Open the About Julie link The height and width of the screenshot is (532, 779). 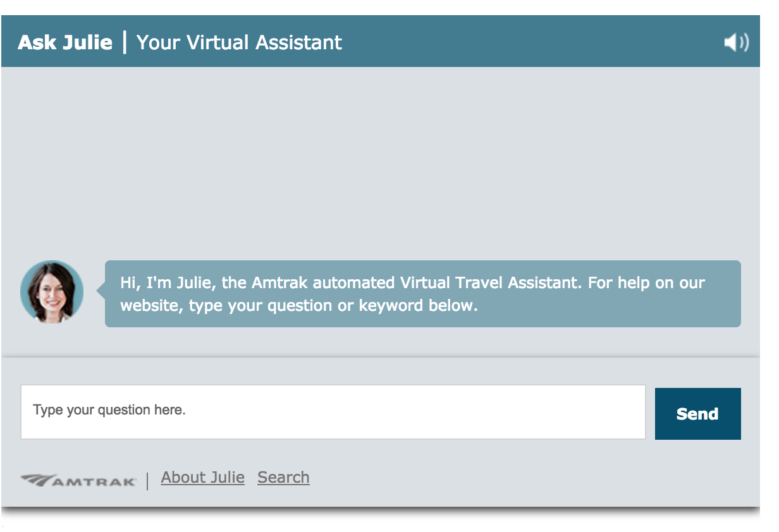tap(203, 477)
